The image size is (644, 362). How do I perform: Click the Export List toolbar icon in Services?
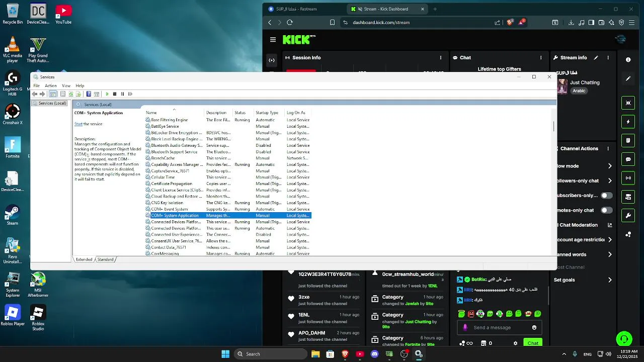coord(78,94)
